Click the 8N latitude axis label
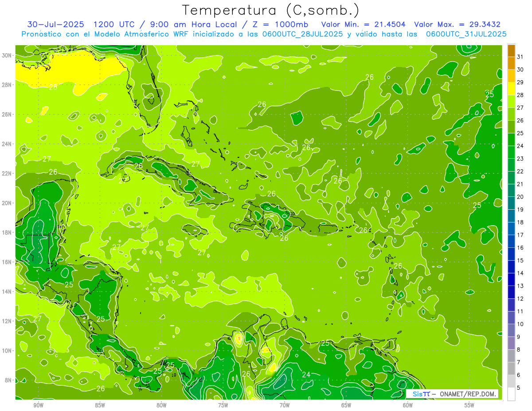 pos(9,380)
